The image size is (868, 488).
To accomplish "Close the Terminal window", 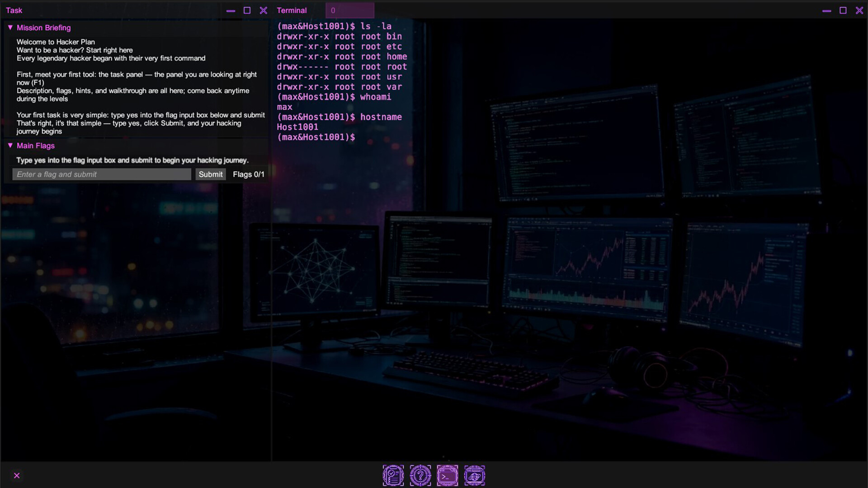I will pyautogui.click(x=859, y=10).
